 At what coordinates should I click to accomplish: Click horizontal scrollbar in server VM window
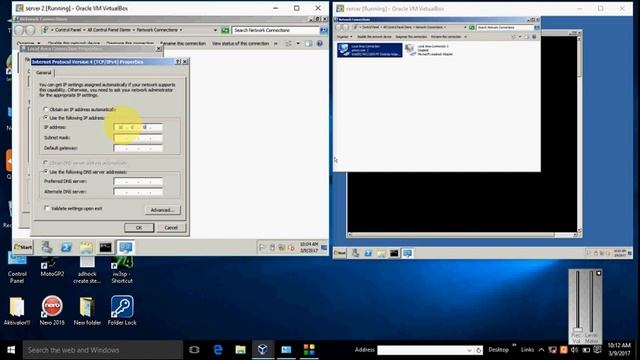click(463, 235)
